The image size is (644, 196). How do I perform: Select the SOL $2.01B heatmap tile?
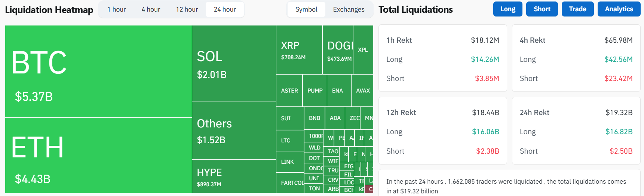234,64
